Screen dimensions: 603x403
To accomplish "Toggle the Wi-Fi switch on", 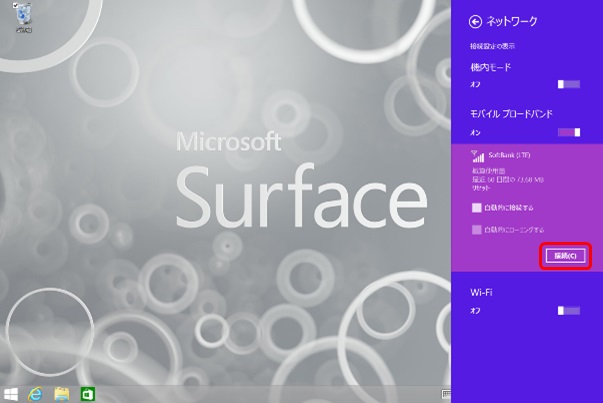I will click(569, 310).
